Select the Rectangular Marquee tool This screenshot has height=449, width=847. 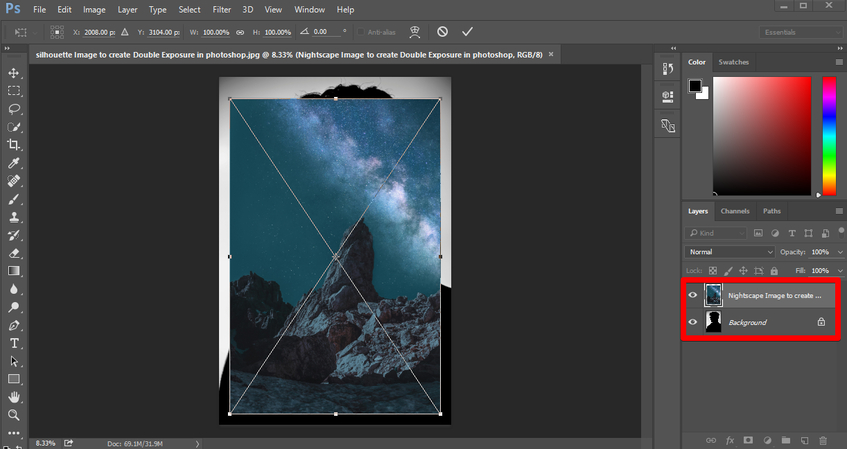(x=14, y=91)
